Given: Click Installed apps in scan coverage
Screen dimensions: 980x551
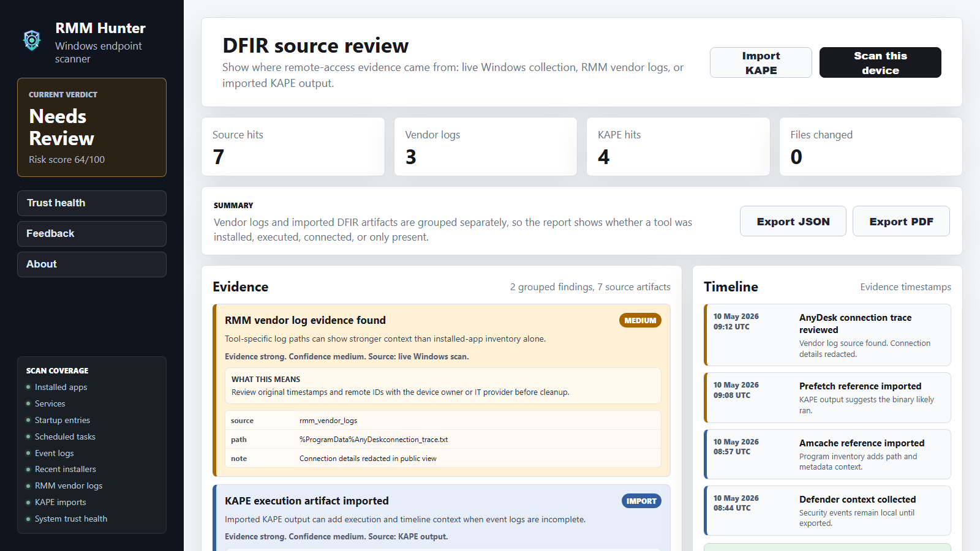Looking at the screenshot, I should [61, 387].
